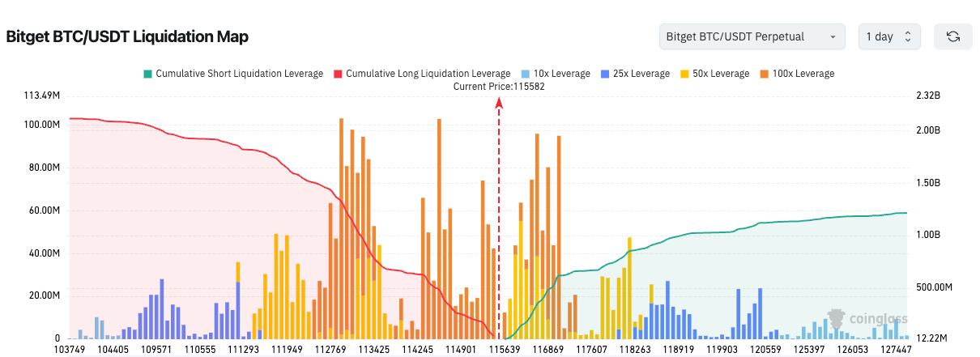980x357 pixels.
Task: Click the x-axis label 112769
Action: point(330,349)
